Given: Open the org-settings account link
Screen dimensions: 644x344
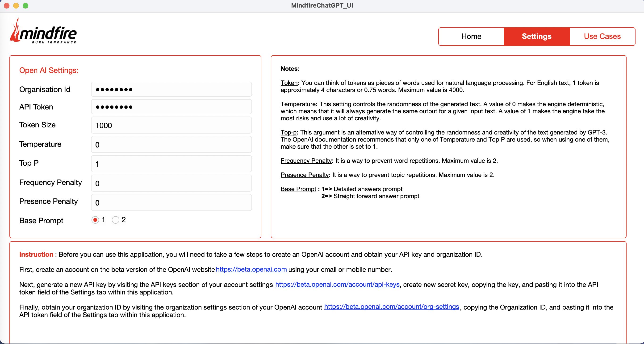Looking at the screenshot, I should tap(392, 307).
